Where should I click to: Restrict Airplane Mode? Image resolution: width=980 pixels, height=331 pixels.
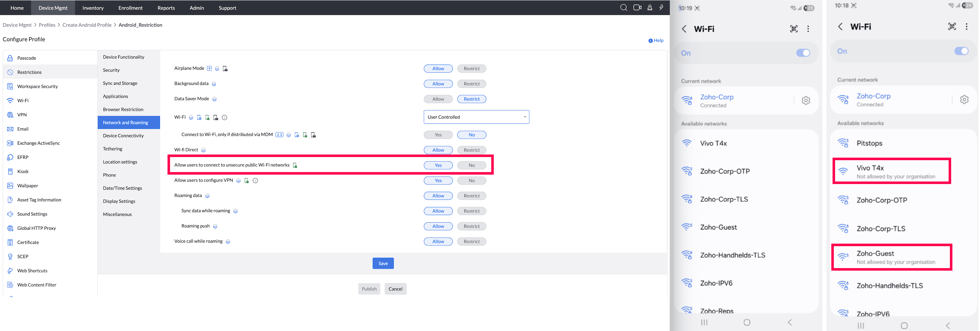[x=471, y=69]
